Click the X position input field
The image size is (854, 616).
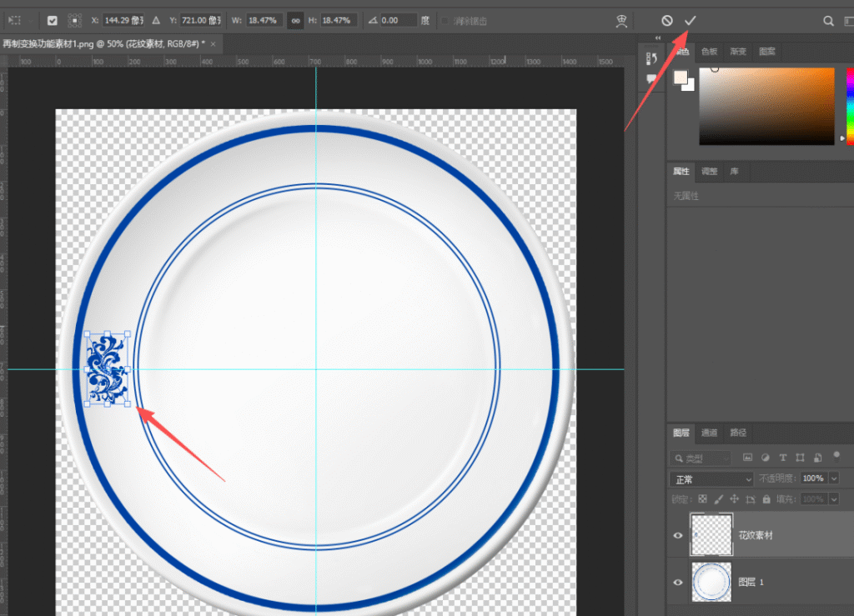(123, 21)
